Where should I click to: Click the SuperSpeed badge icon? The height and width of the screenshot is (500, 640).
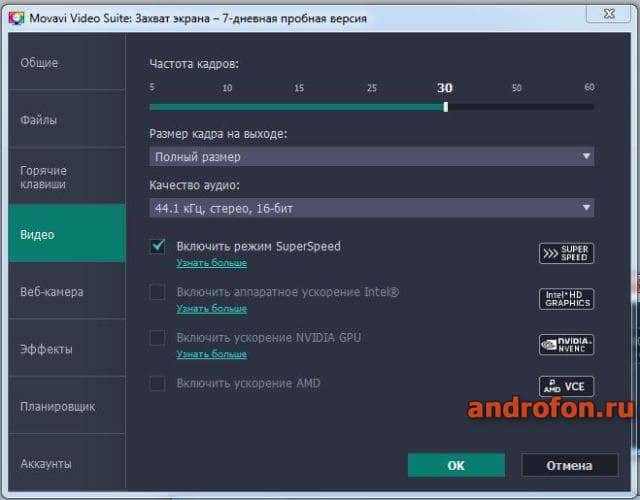[566, 253]
